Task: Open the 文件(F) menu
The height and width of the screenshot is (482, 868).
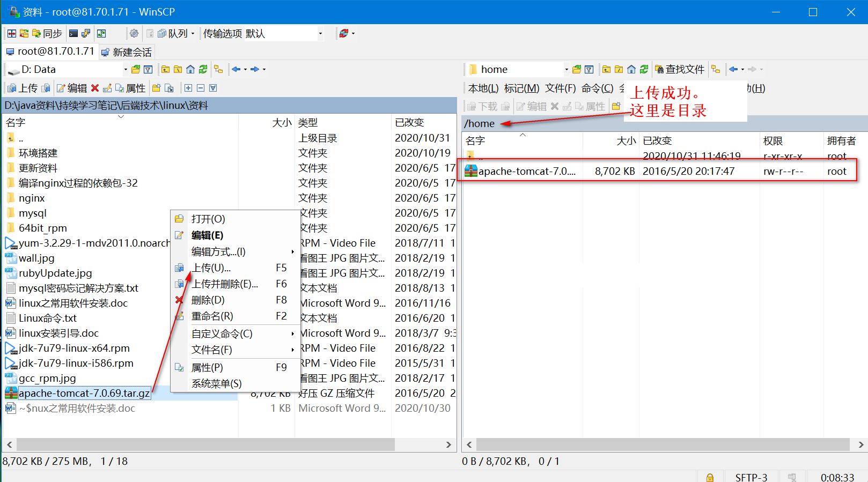Action: [561, 88]
